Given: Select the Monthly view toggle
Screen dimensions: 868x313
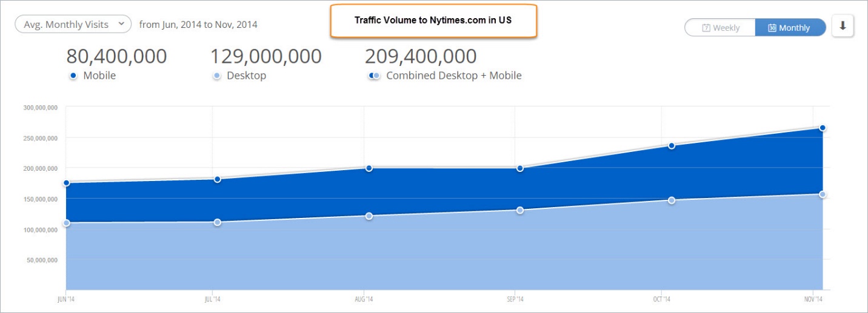Looking at the screenshot, I should tap(790, 28).
